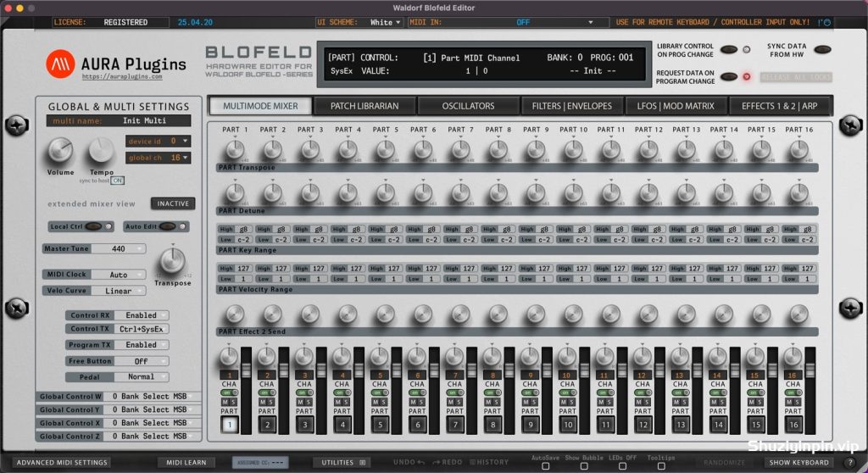
Task: Select the PART 14 button in the mixer
Action: (x=718, y=425)
